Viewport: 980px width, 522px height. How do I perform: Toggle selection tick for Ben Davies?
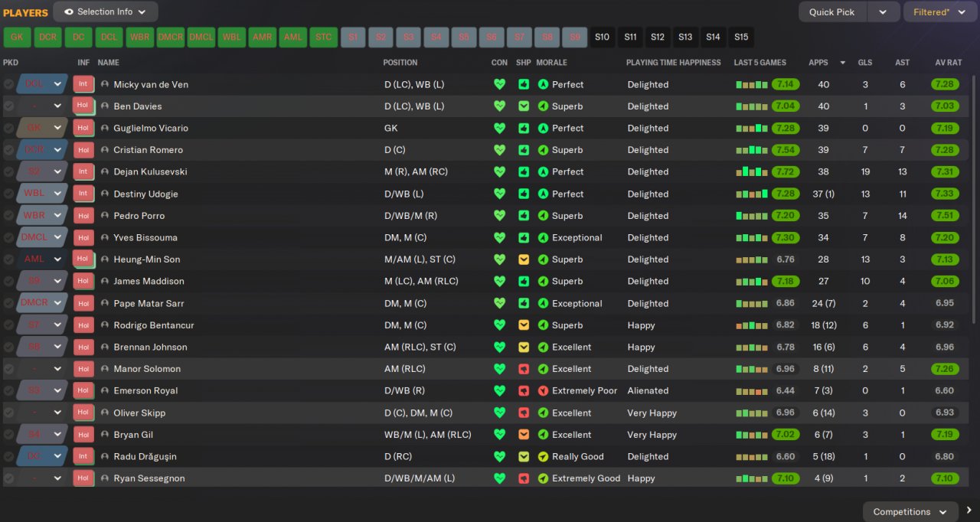pyautogui.click(x=8, y=106)
